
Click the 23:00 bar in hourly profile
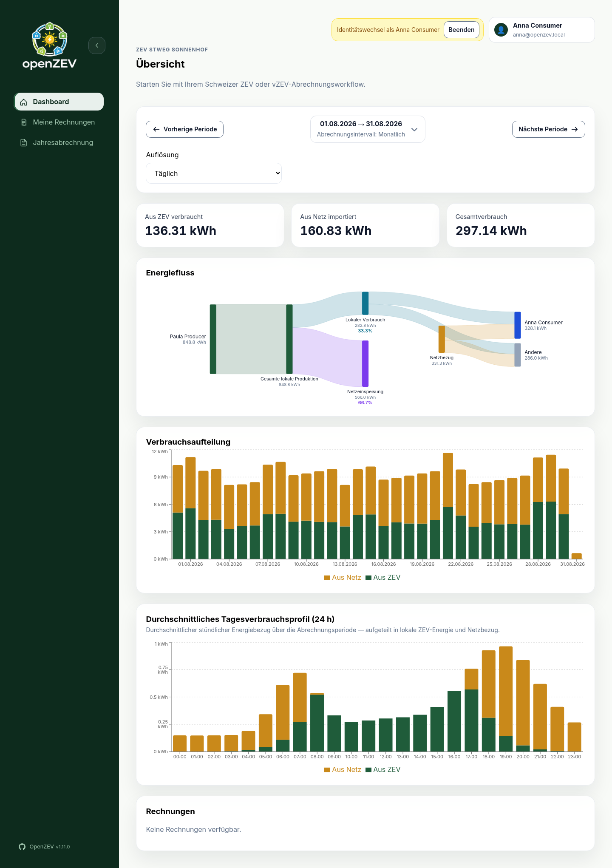(x=575, y=737)
